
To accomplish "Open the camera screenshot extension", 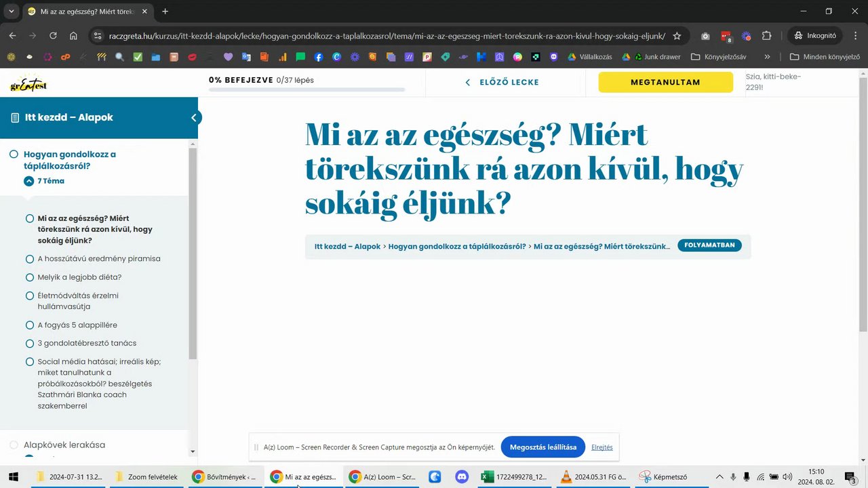I will [705, 36].
